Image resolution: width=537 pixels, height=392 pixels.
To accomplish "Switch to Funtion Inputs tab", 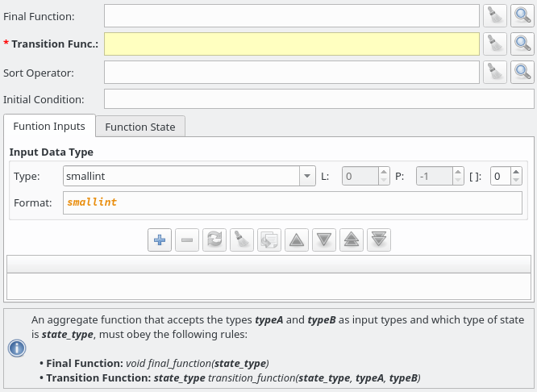I will (49, 127).
